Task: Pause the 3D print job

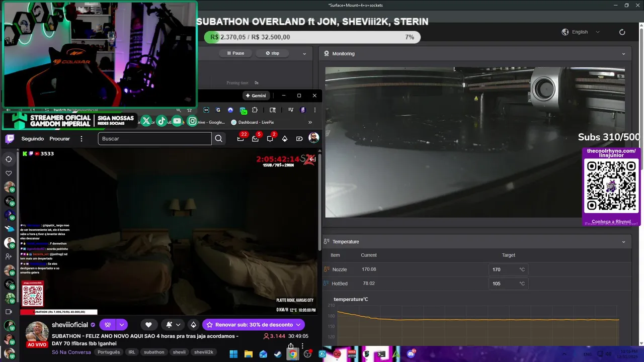Action: (x=235, y=53)
